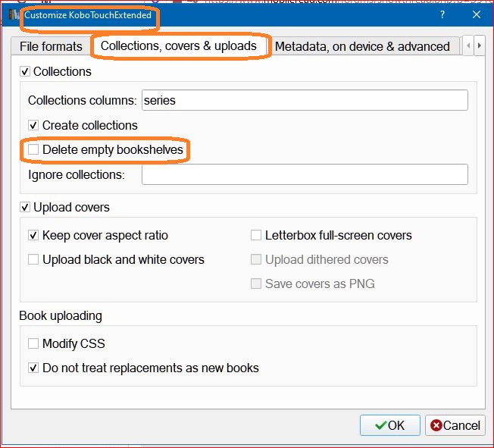Enable Letterbox full-screen covers
494x448 pixels.
point(256,235)
